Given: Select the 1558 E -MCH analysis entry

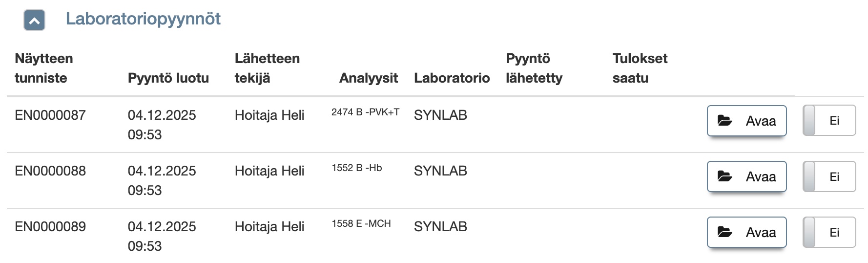Looking at the screenshot, I should click(361, 224).
